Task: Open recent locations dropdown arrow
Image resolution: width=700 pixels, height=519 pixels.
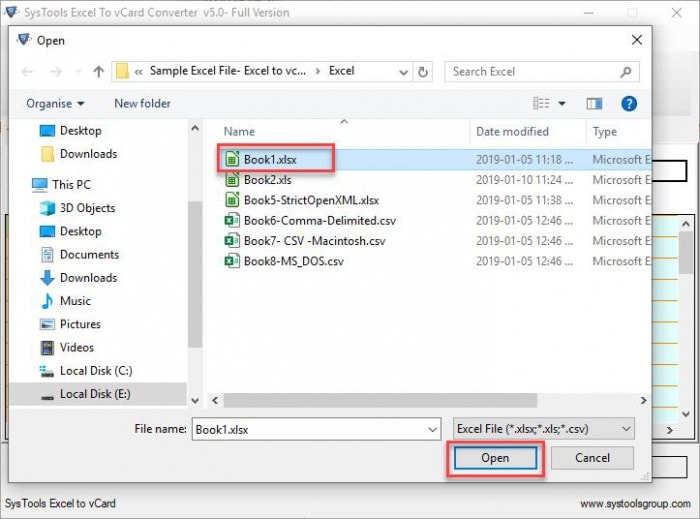Action: coord(79,72)
